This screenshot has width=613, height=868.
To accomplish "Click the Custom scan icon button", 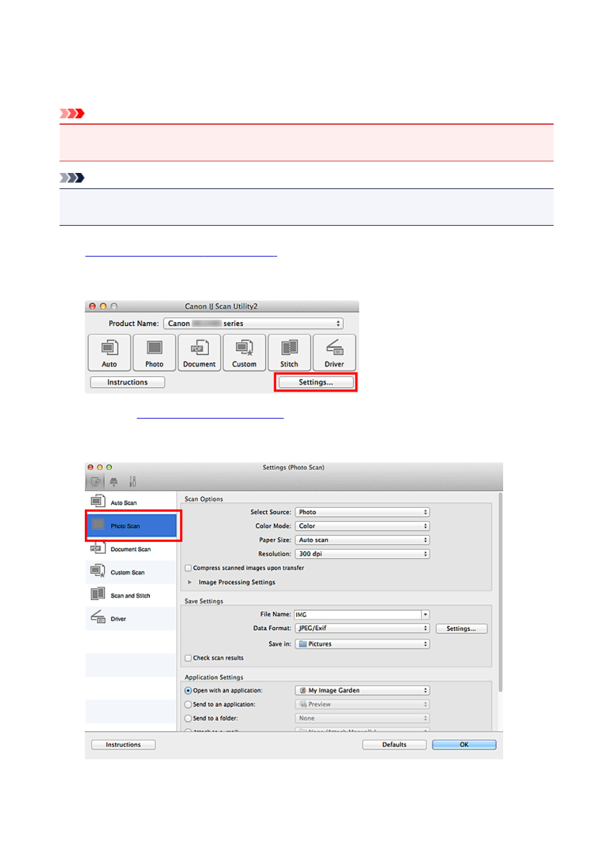I will click(244, 352).
